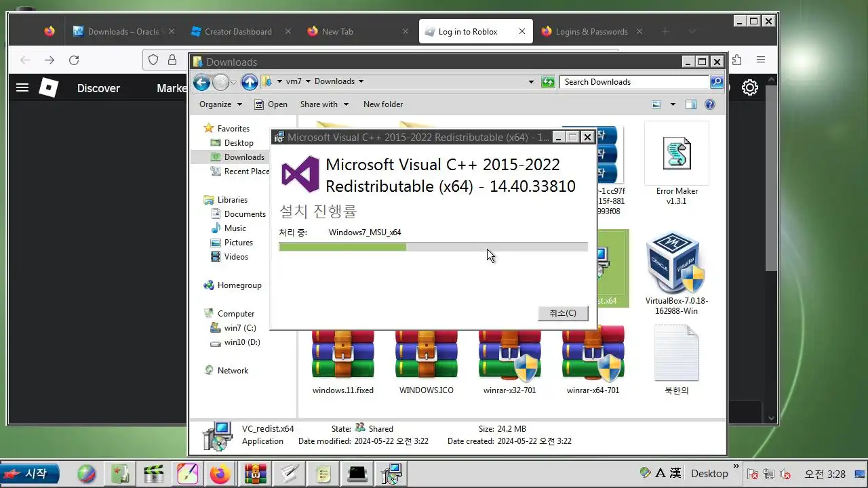This screenshot has height=488, width=868.
Task: Click WinRAR books icon in taskbar
Action: pos(256,474)
